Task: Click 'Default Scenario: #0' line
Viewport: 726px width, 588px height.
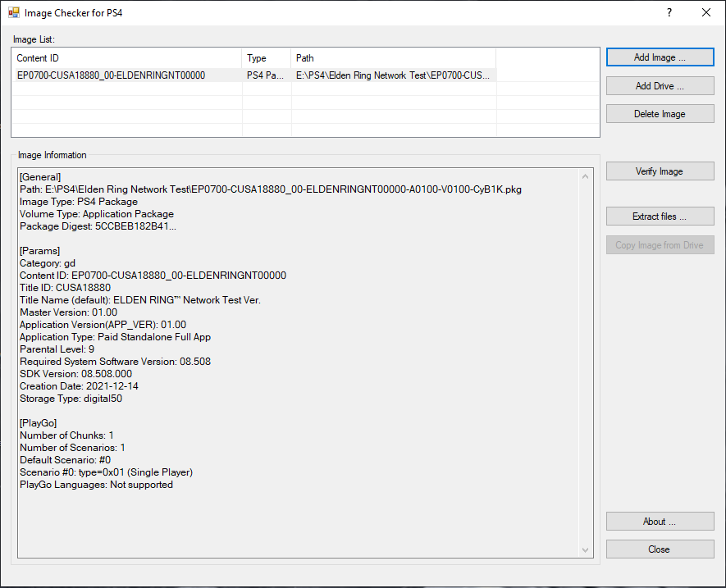Action: pos(66,460)
